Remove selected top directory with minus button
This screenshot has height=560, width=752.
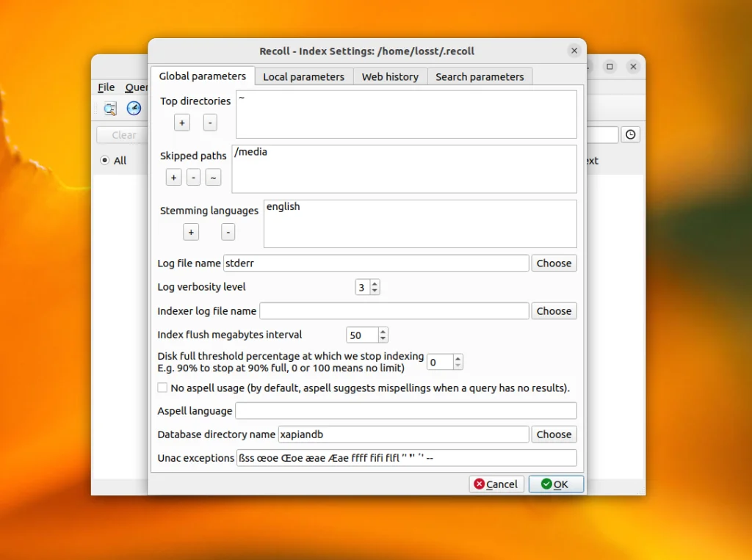tap(210, 123)
